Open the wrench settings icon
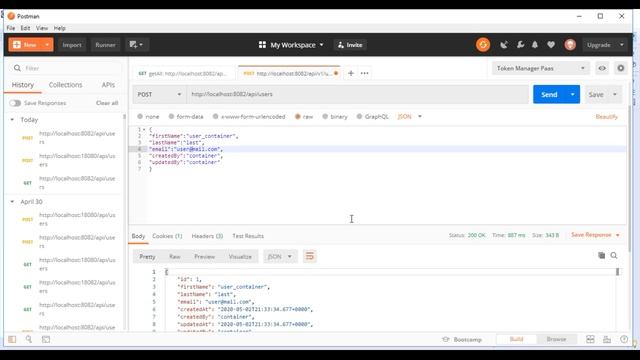Viewport: 640px width, 360px height. 520,45
